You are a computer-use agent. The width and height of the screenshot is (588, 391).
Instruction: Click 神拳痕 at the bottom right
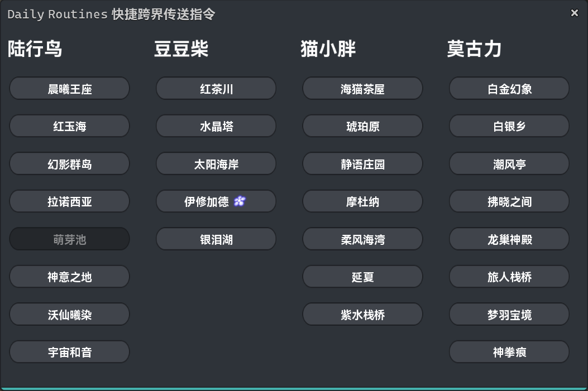(509, 351)
